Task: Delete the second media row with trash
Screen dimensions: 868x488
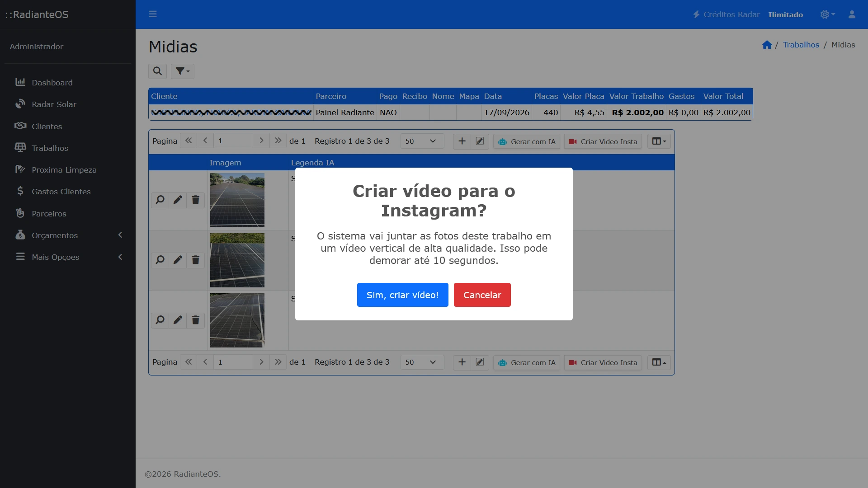Action: click(x=195, y=260)
